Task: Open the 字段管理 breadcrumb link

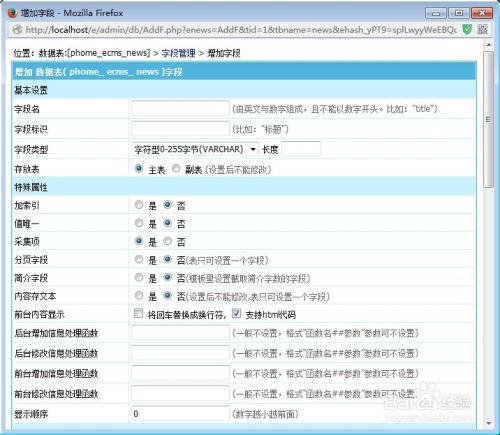Action: point(178,53)
